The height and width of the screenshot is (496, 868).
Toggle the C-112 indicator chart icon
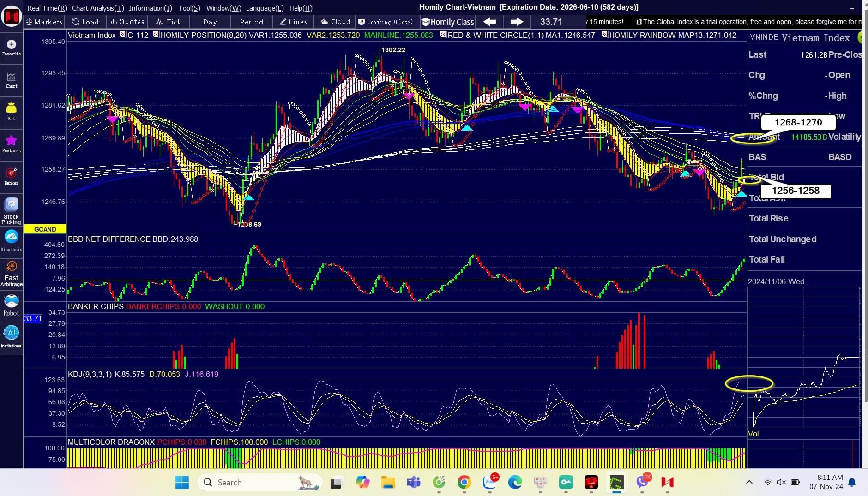coord(123,35)
